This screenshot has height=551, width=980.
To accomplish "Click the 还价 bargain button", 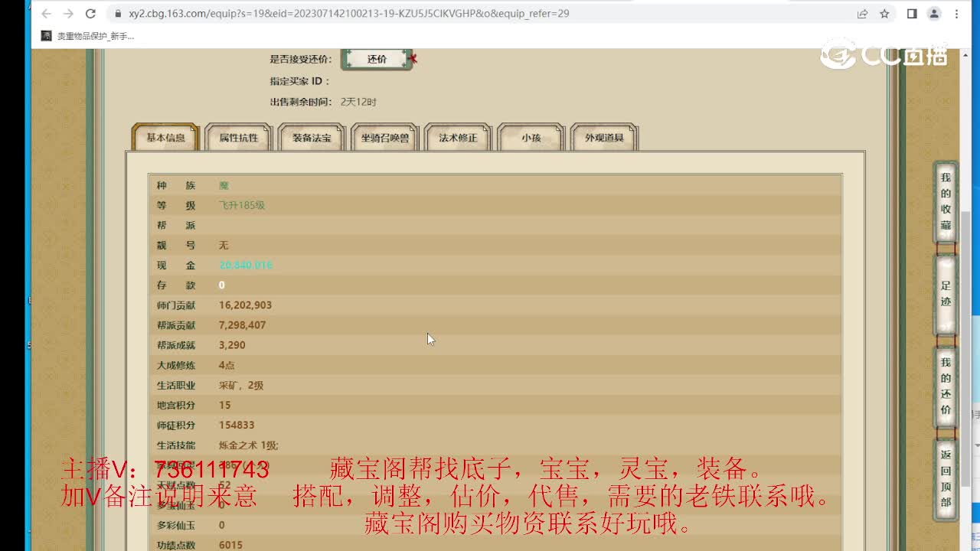I will point(377,59).
